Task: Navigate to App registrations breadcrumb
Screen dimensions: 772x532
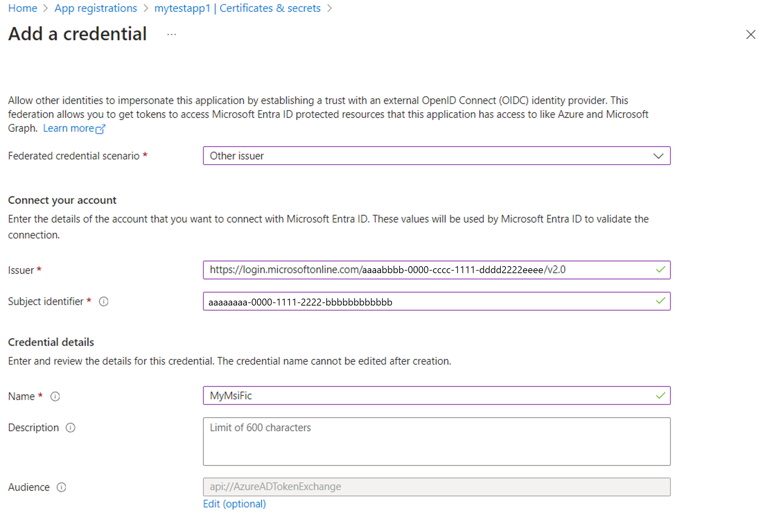Action: [x=96, y=8]
